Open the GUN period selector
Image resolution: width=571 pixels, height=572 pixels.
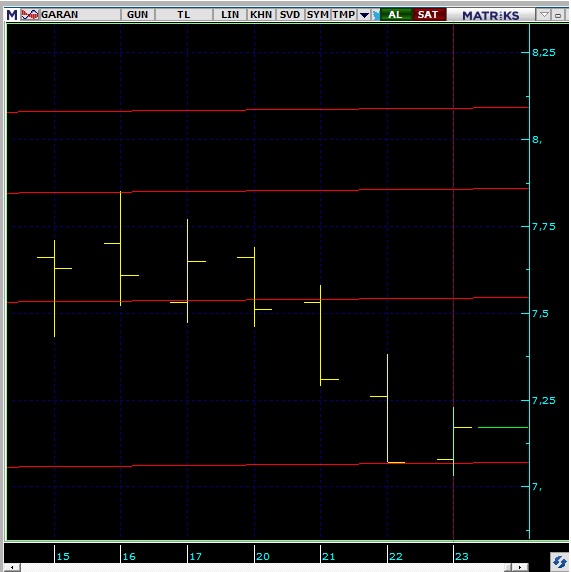click(x=138, y=15)
